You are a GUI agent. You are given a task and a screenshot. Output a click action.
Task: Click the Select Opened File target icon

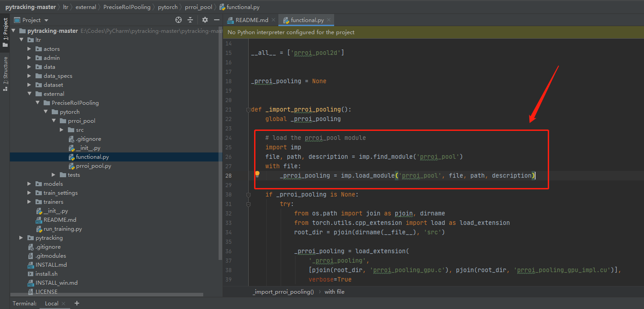(178, 20)
